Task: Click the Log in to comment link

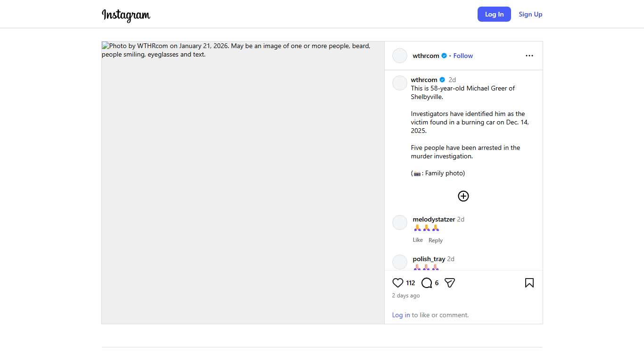Action: [401, 315]
